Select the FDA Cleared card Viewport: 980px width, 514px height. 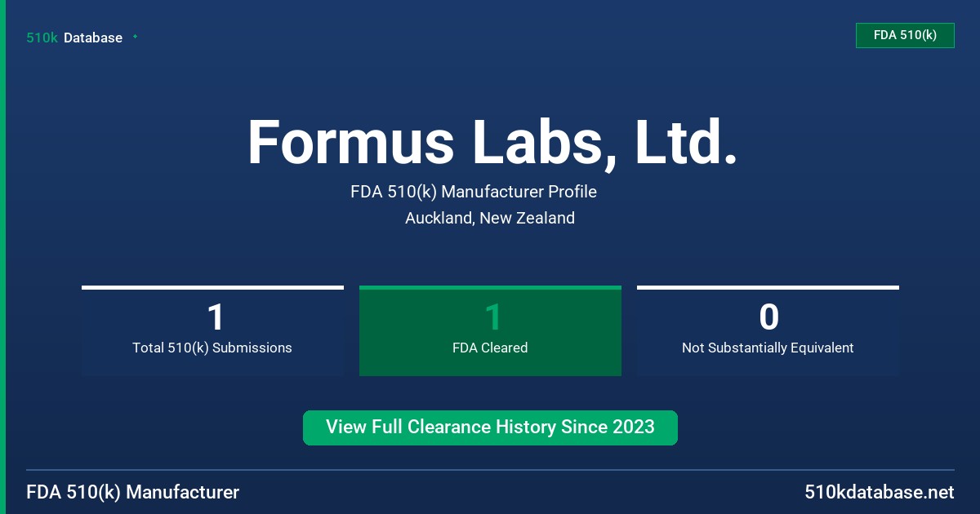tap(490, 330)
